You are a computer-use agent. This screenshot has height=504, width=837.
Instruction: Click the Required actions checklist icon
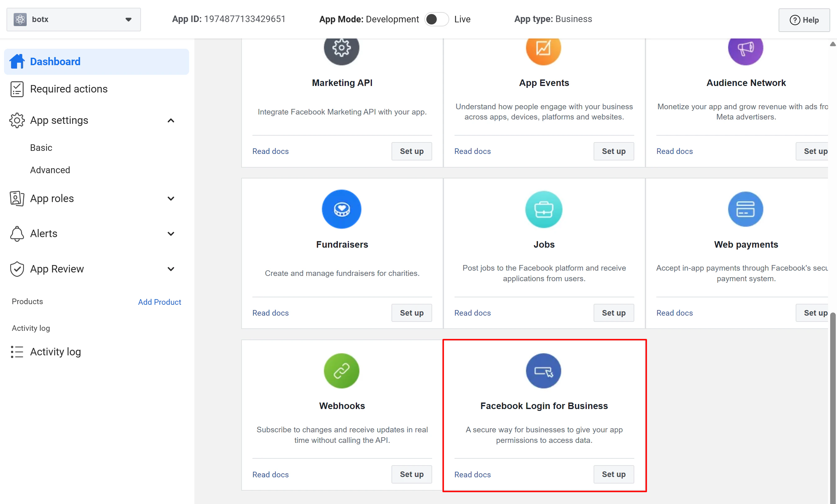[17, 89]
